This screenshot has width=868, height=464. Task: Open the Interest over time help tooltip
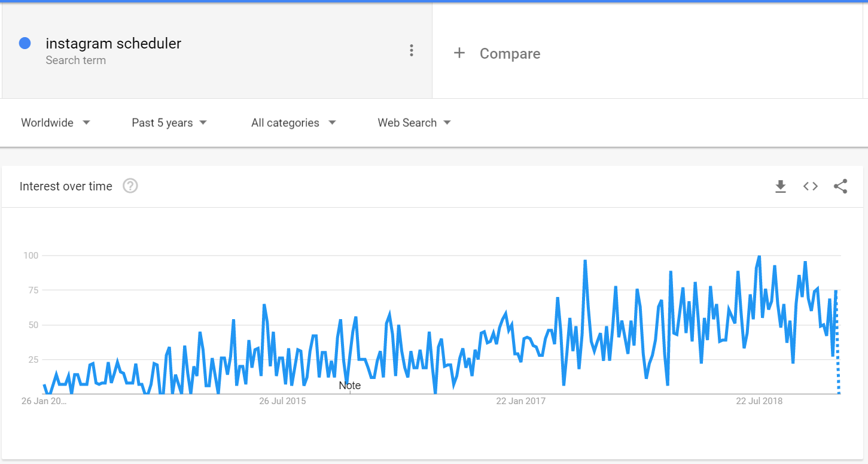tap(130, 186)
